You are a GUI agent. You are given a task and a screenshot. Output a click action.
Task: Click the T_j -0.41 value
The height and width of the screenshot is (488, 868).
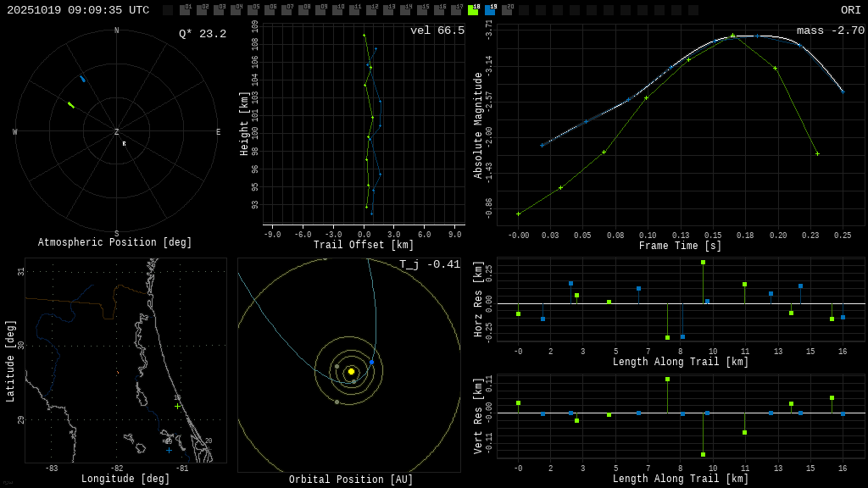[x=430, y=264]
